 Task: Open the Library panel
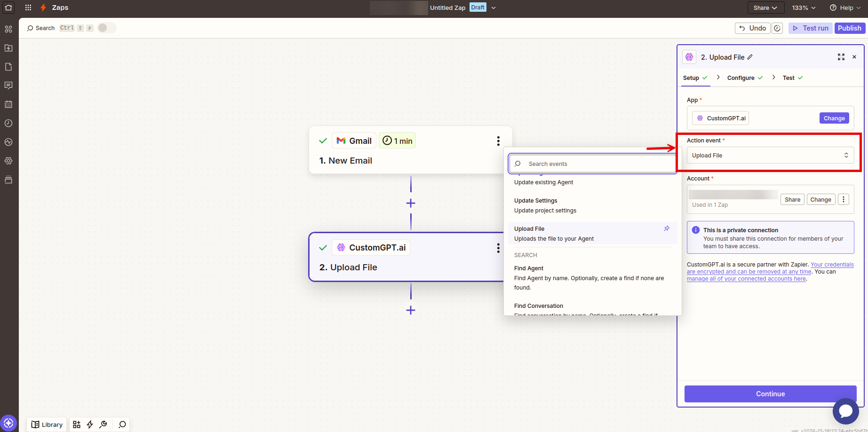click(x=47, y=424)
